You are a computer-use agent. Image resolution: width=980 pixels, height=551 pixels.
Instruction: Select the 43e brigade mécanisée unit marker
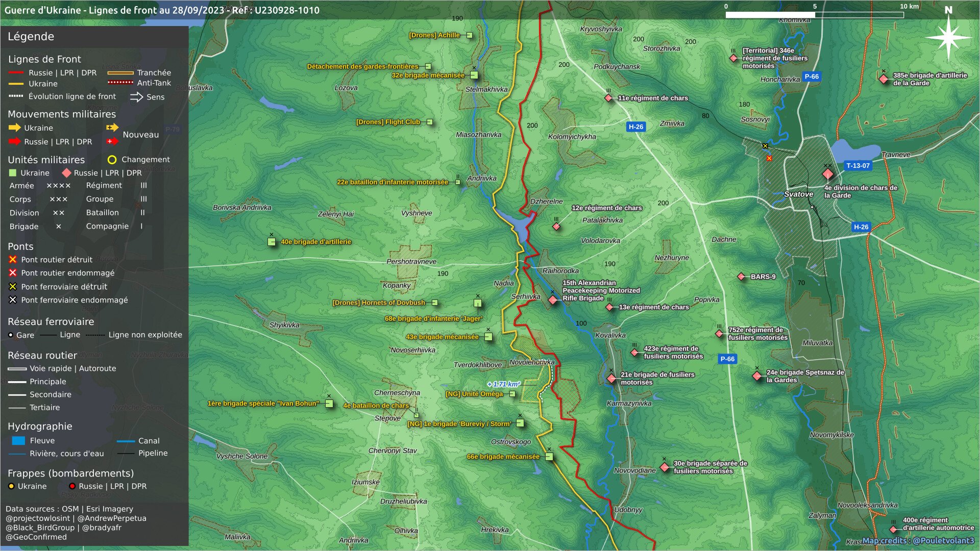pos(488,337)
